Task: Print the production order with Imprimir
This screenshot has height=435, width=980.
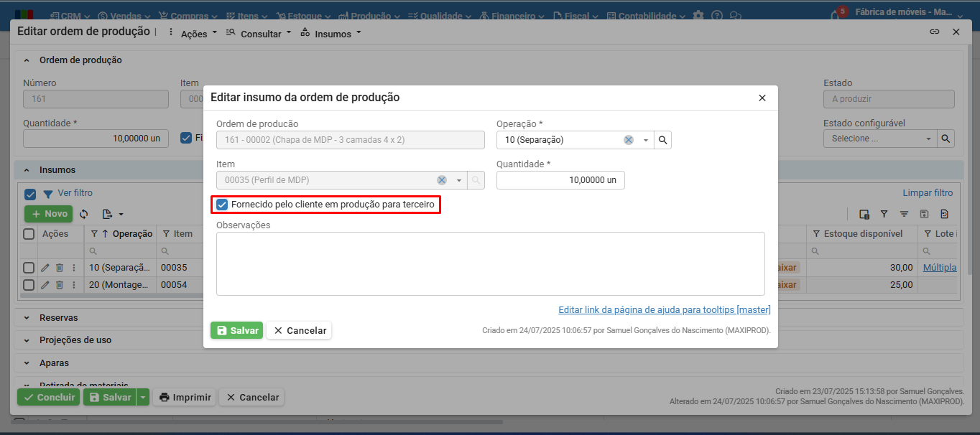Action: 185,397
